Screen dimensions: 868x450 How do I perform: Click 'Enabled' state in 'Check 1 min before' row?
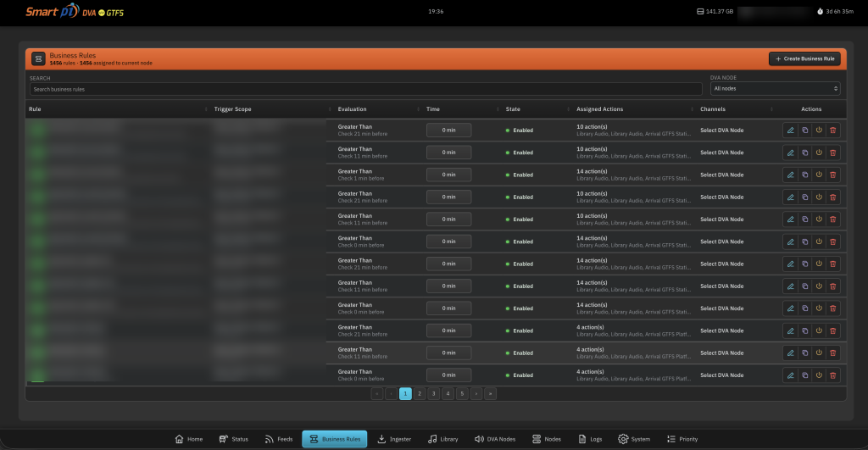[520, 175]
